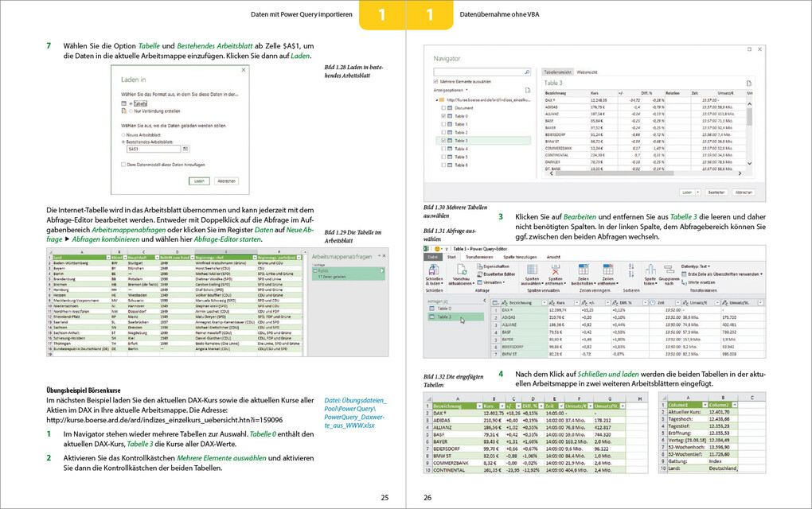
Task: Select Table 0 in Abfragen pane
Action: tap(455, 309)
